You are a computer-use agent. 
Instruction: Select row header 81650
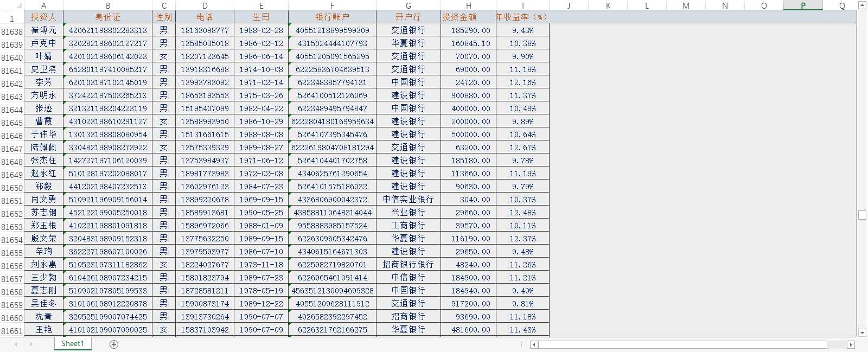click(12, 188)
